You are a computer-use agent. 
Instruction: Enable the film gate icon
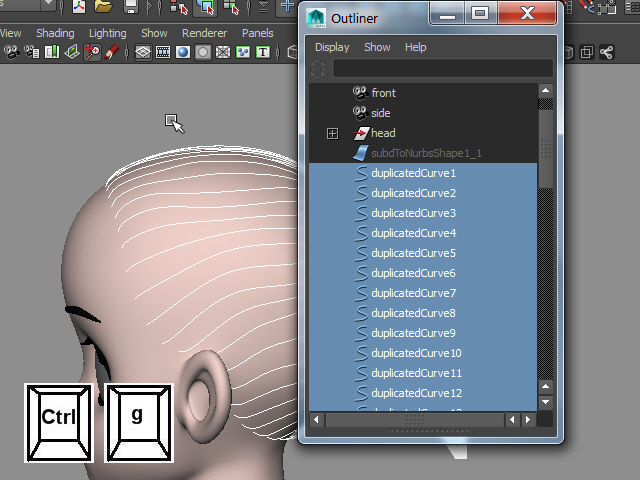pyautogui.click(x=163, y=51)
